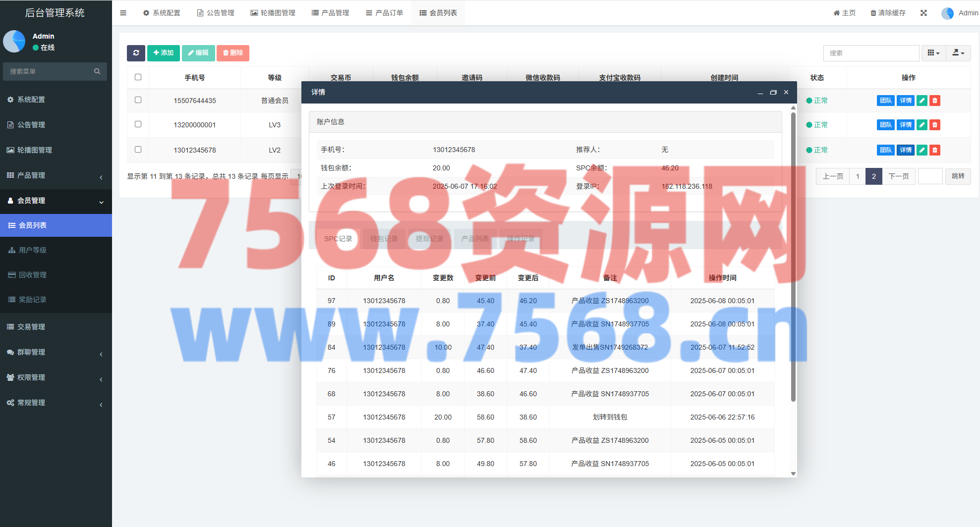Check the box for member 15507644435
980x527 pixels.
point(138,100)
